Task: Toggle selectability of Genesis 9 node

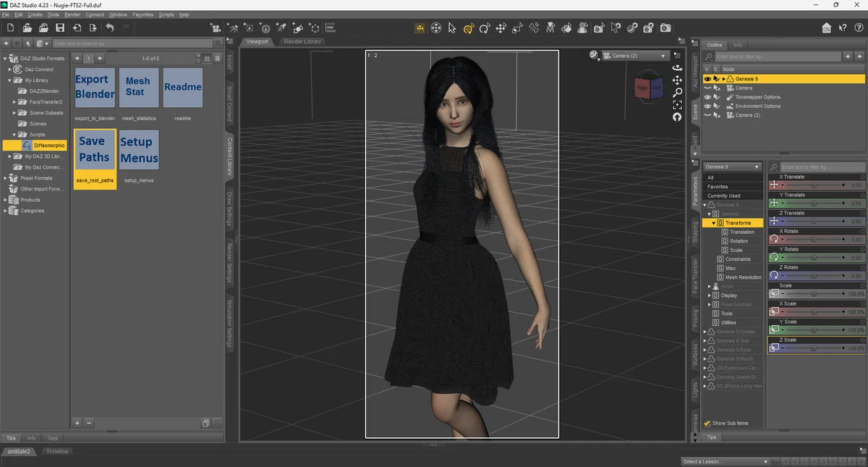Action: click(x=716, y=79)
